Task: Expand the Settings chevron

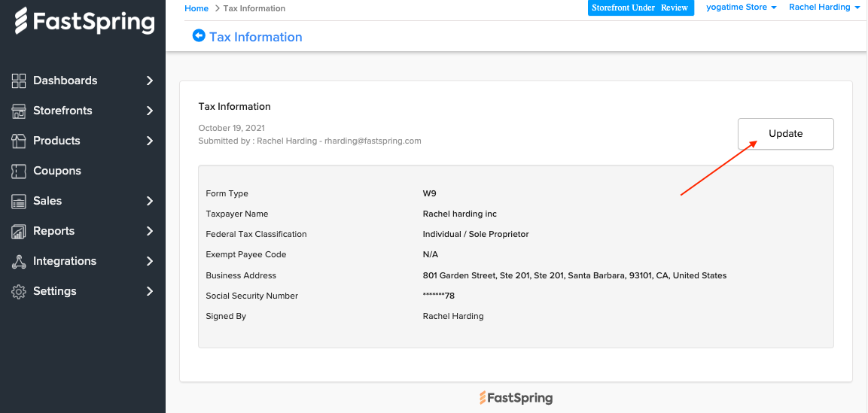Action: click(150, 291)
